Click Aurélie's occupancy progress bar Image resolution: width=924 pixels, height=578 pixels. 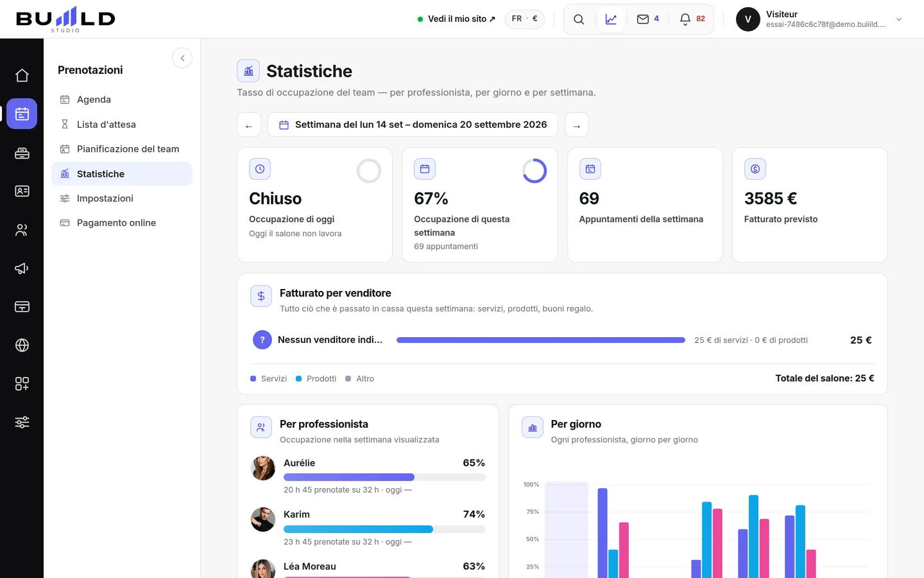(384, 477)
